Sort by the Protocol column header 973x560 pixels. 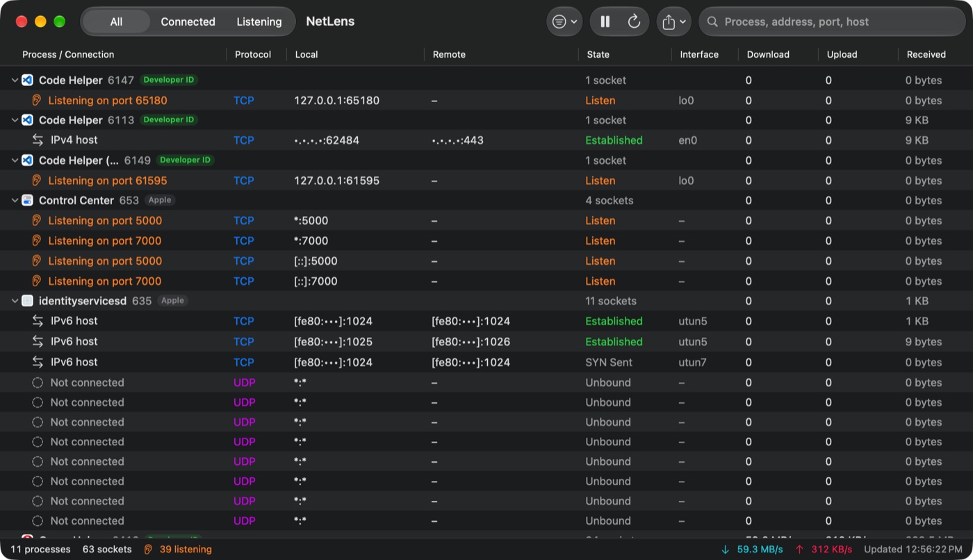(253, 54)
